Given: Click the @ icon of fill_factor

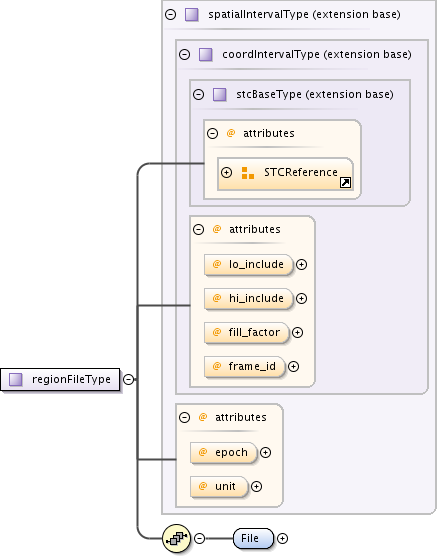Looking at the screenshot, I should pyautogui.click(x=217, y=332).
